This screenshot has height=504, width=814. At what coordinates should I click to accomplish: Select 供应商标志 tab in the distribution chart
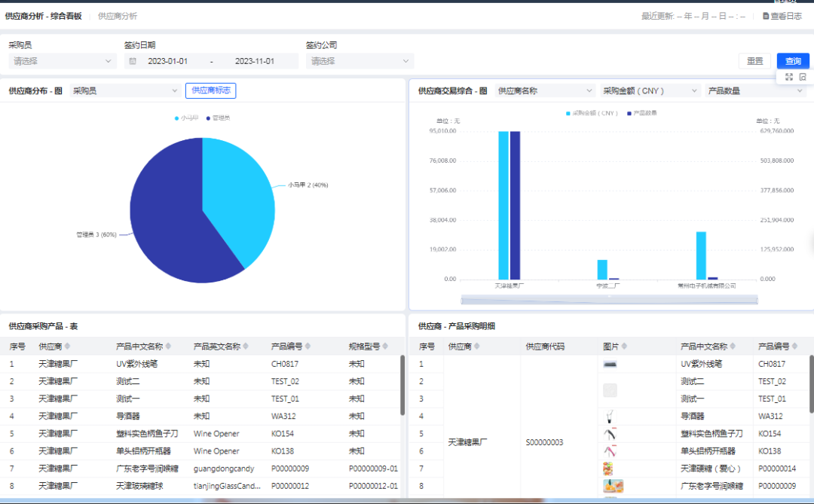[x=211, y=90]
